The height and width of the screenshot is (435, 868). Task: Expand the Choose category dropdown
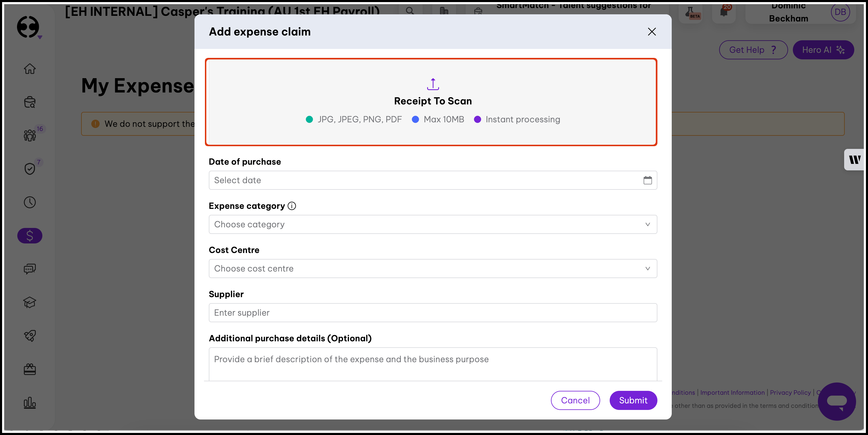tap(433, 224)
